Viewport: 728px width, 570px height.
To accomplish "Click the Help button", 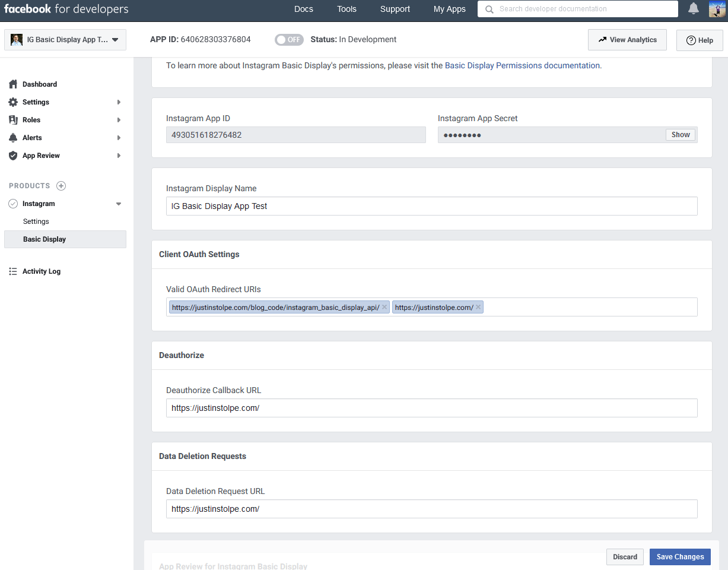I will tap(700, 40).
